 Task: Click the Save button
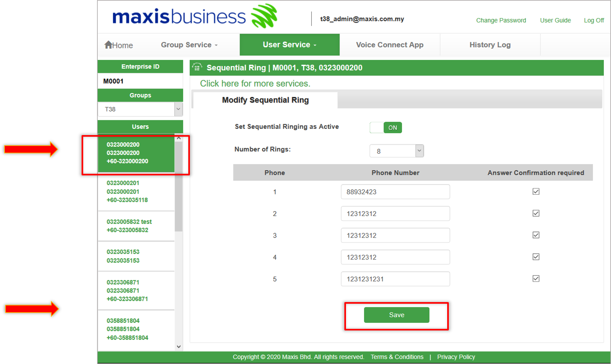pyautogui.click(x=396, y=315)
